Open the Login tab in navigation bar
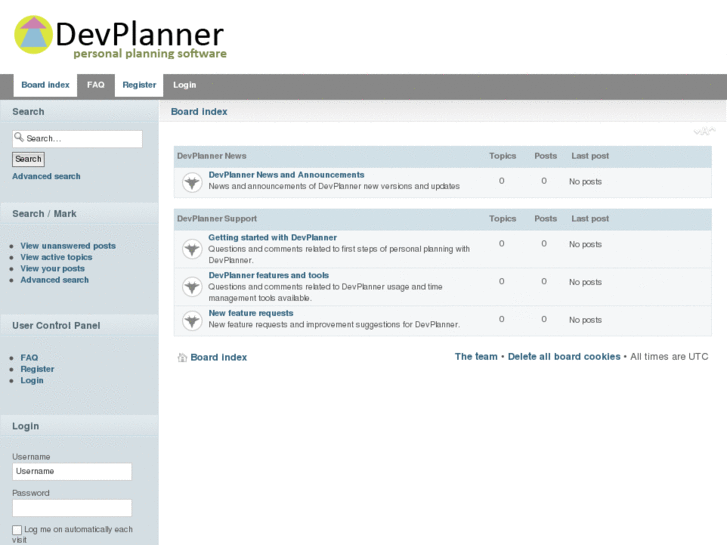Screen dimensions: 727x545 185,85
